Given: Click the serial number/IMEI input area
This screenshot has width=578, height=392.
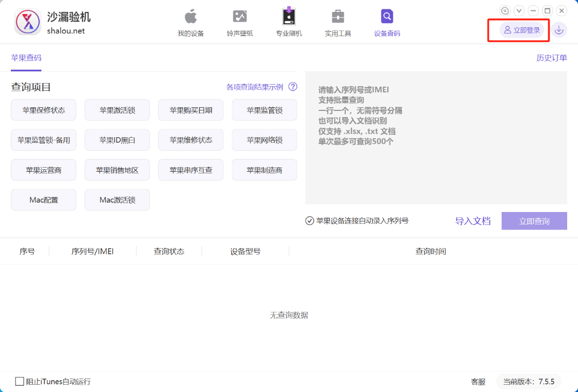Looking at the screenshot, I should click(x=436, y=138).
